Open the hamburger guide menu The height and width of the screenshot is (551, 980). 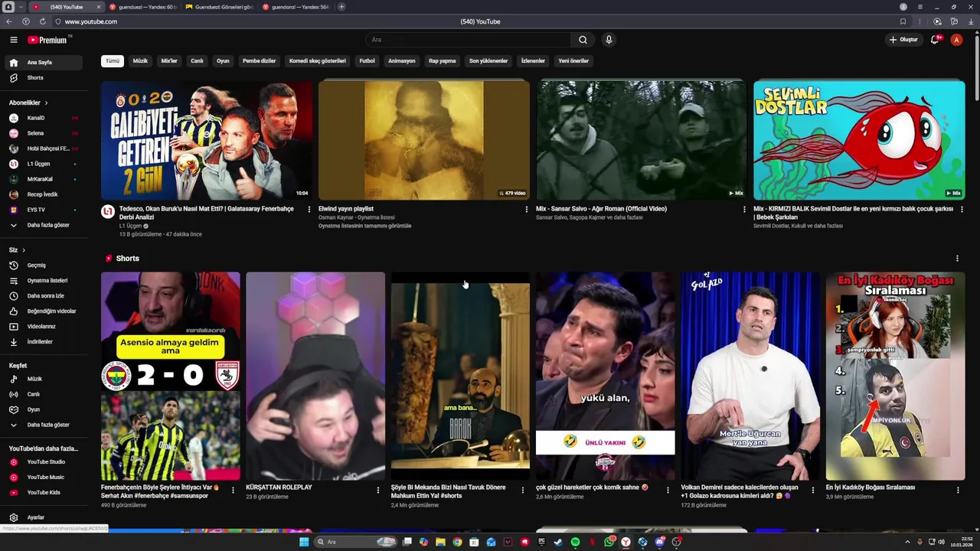(13, 40)
